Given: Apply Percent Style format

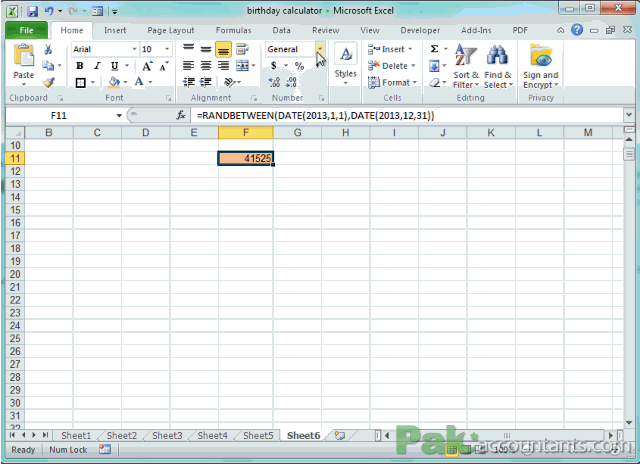Looking at the screenshot, I should point(300,66).
